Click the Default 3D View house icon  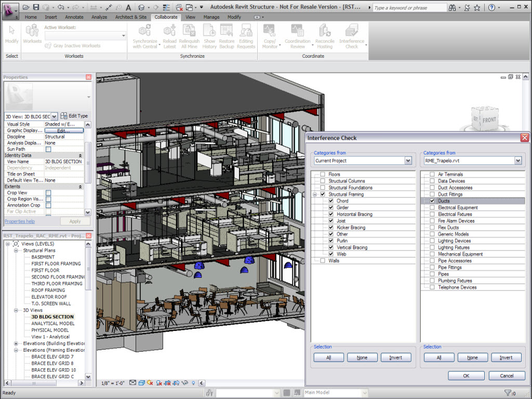142,7
